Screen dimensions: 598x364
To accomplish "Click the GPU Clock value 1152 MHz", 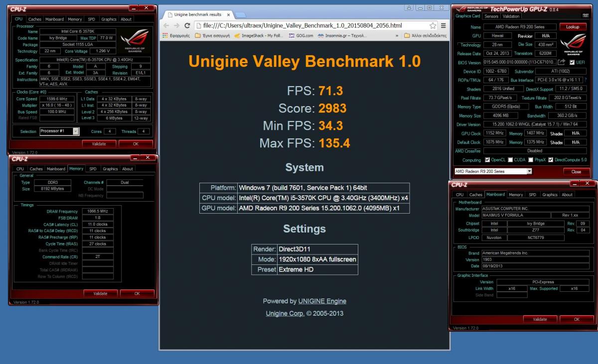I will 494,133.
